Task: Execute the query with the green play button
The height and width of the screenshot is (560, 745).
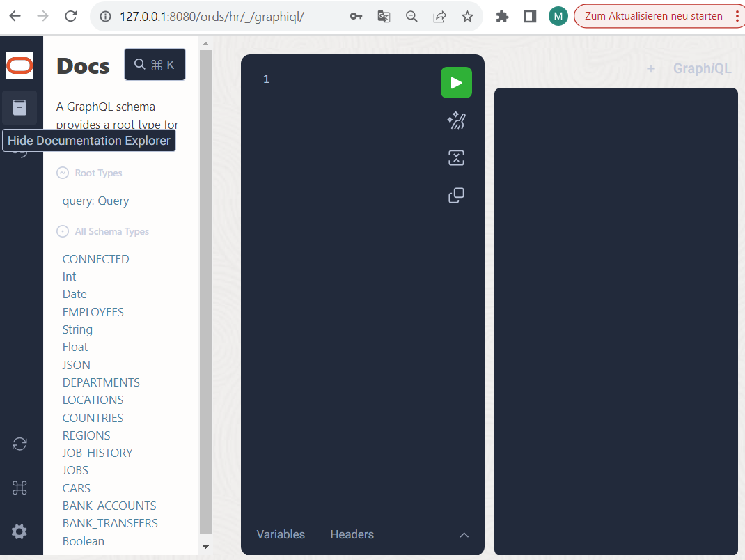Action: pos(456,82)
